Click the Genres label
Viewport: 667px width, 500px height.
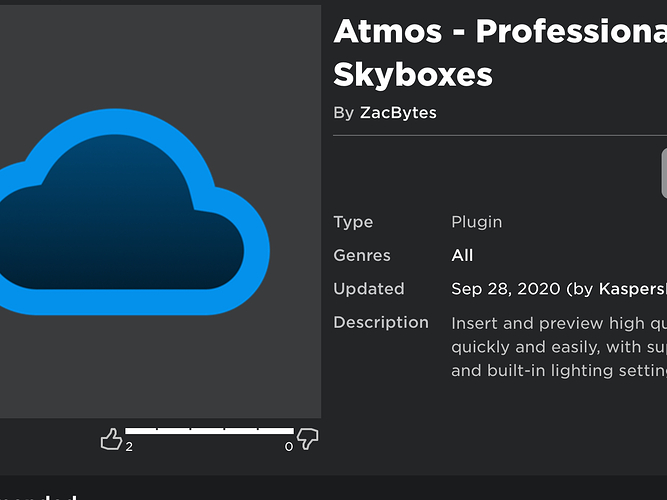click(362, 255)
